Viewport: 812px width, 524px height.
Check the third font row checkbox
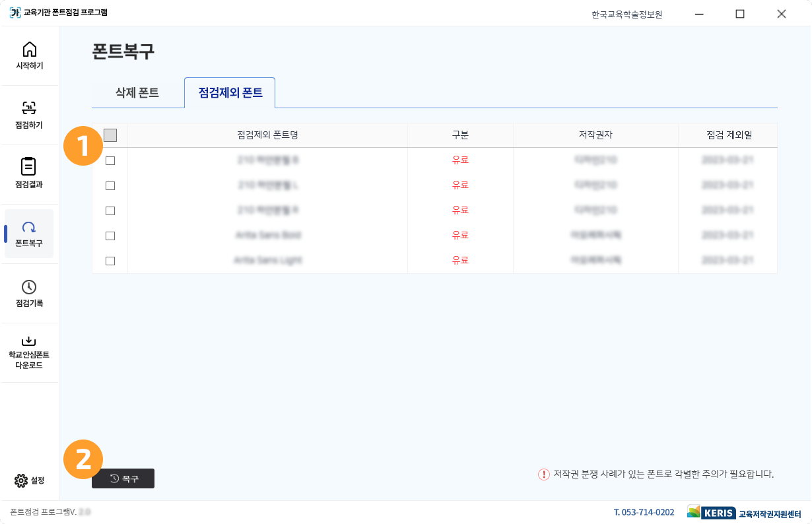click(x=110, y=211)
